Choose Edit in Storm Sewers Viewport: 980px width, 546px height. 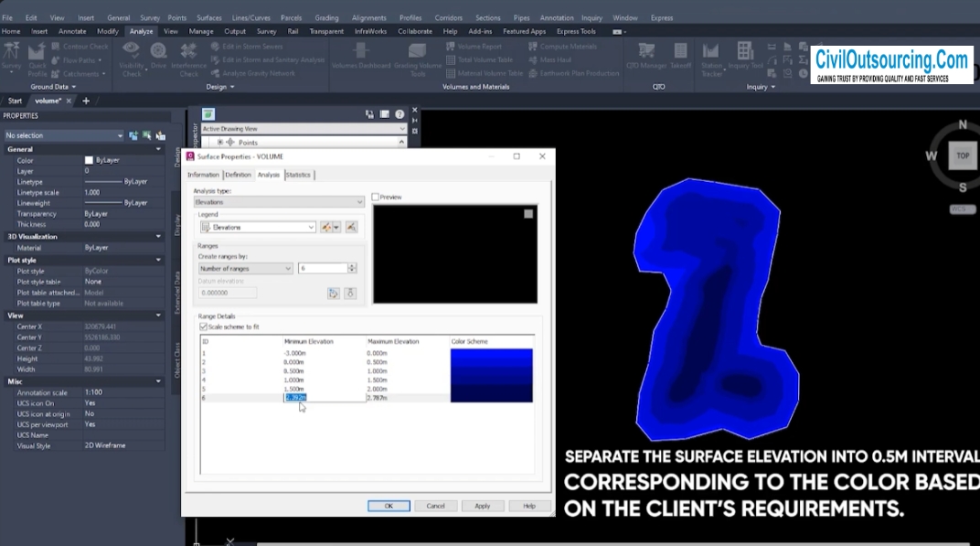(247, 47)
